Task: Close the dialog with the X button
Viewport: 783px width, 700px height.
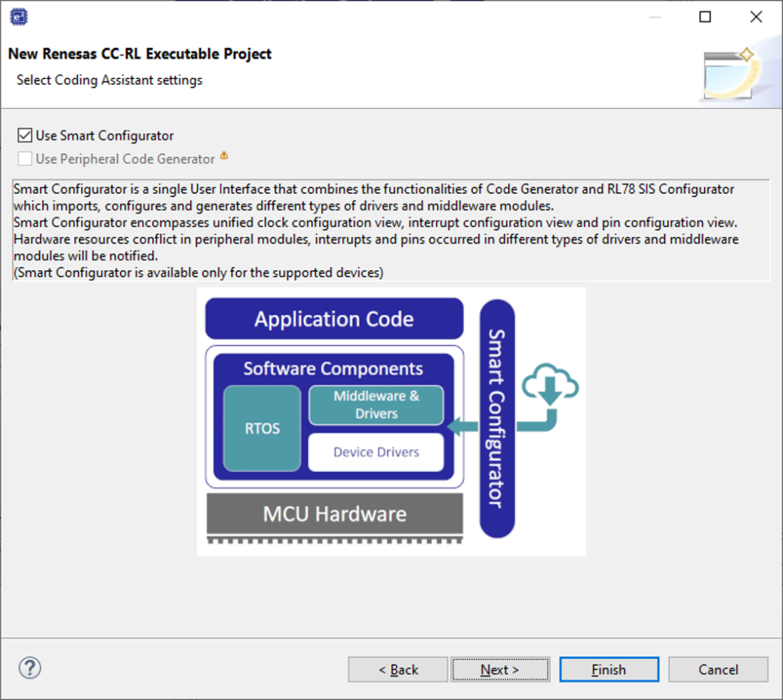Action: [756, 17]
